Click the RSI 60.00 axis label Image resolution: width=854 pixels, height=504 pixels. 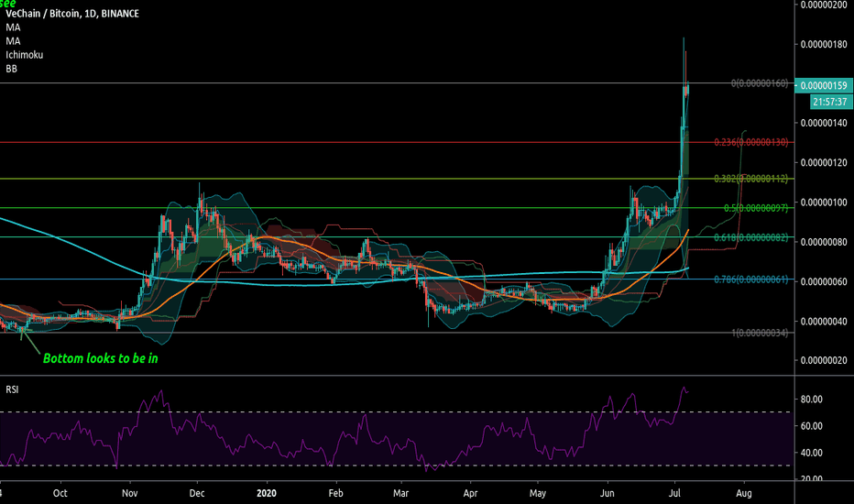[x=812, y=426]
